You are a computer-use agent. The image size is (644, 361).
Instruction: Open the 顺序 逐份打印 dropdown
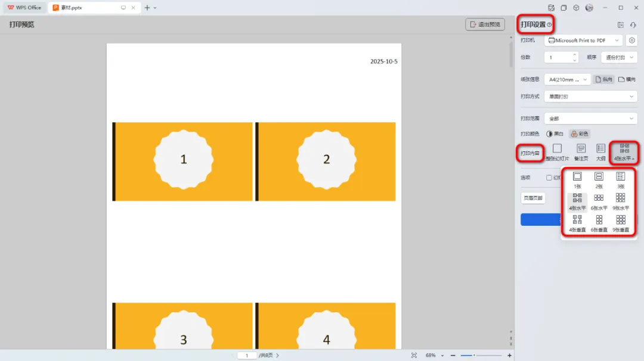[x=620, y=57]
